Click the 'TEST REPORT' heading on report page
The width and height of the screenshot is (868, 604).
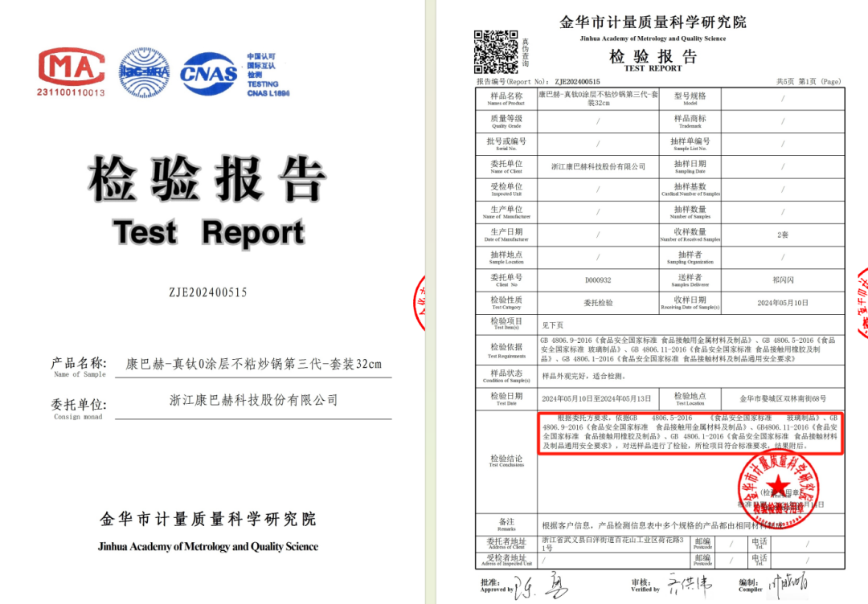click(x=653, y=68)
